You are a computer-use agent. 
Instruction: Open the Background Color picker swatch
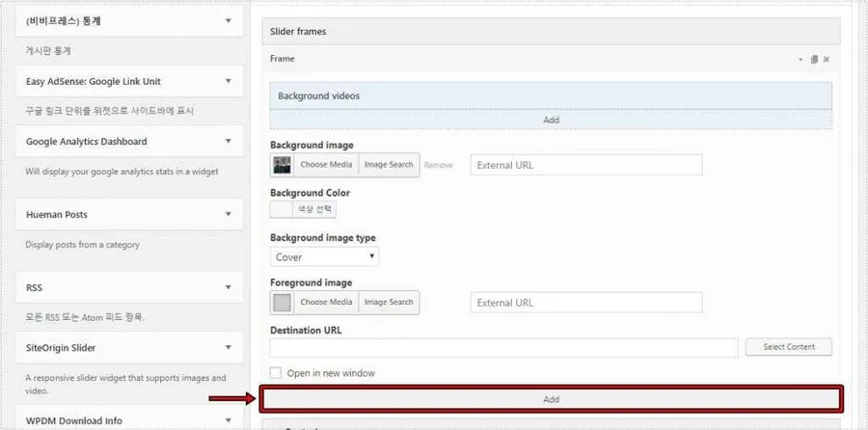282,209
